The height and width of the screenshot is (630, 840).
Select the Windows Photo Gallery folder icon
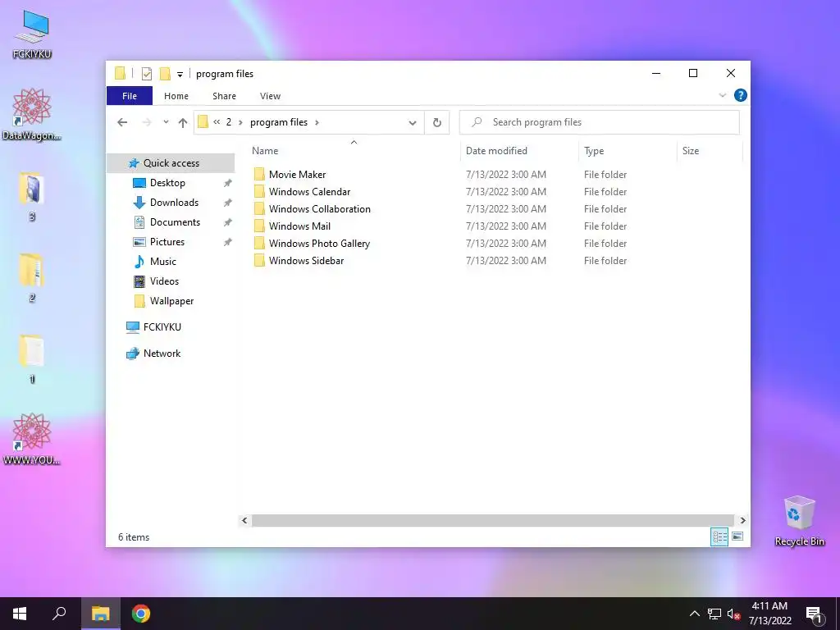click(x=259, y=243)
